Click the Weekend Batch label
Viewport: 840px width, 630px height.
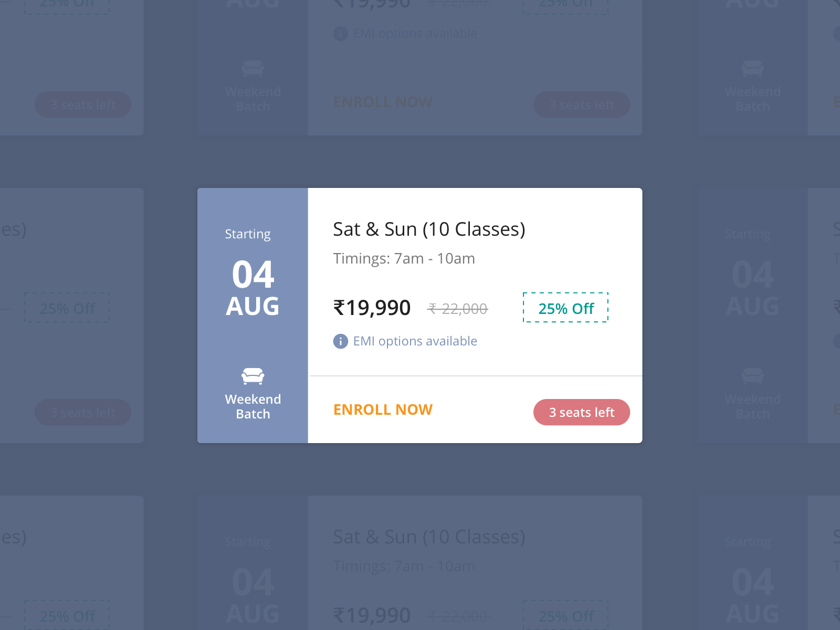253,406
